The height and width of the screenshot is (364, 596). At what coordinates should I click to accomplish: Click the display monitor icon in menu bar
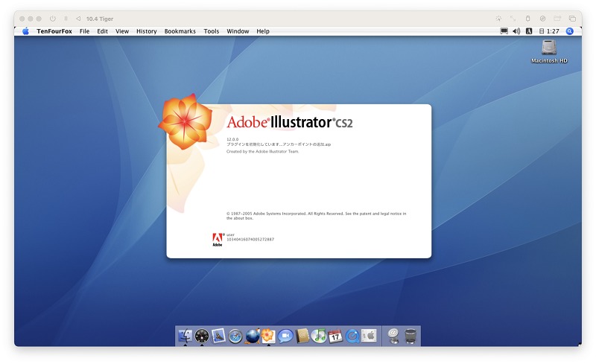coord(504,31)
